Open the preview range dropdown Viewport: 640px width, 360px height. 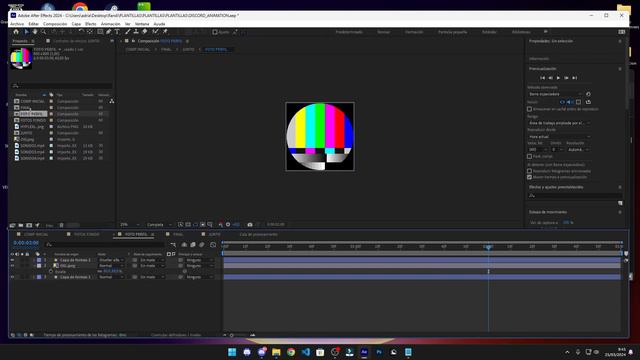click(x=559, y=123)
